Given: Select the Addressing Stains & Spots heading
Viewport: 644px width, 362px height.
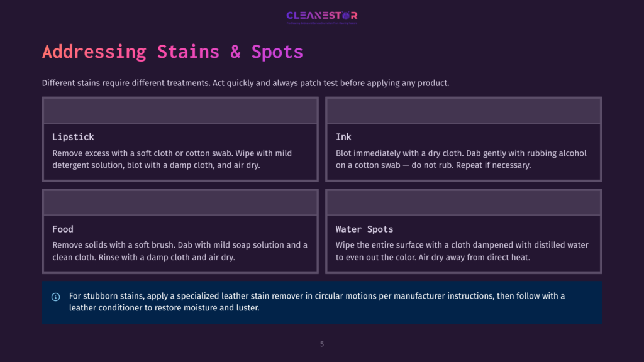Looking at the screenshot, I should 172,52.
